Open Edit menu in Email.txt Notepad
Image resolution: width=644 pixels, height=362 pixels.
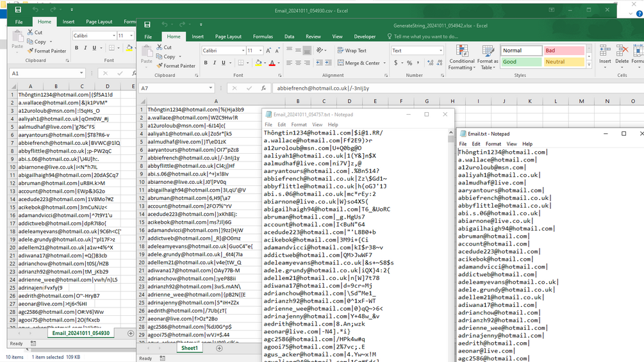[476, 144]
